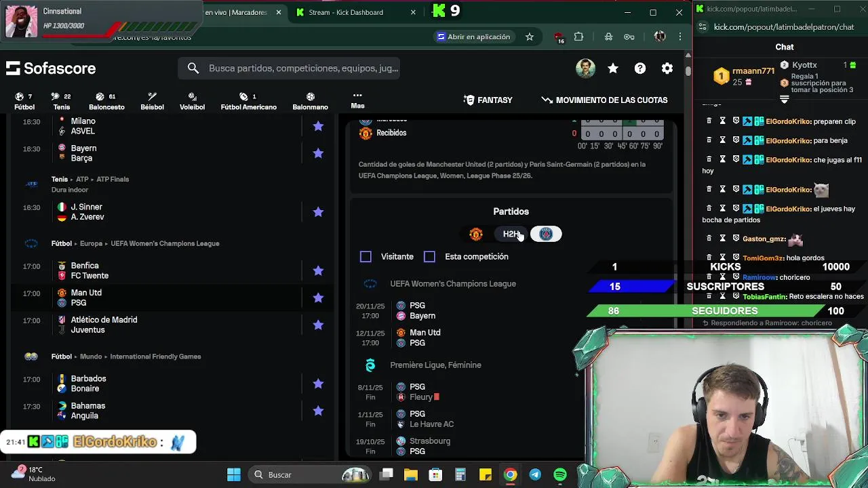This screenshot has height=488, width=868.
Task: Focus the Sofascore search field
Action: click(288, 68)
